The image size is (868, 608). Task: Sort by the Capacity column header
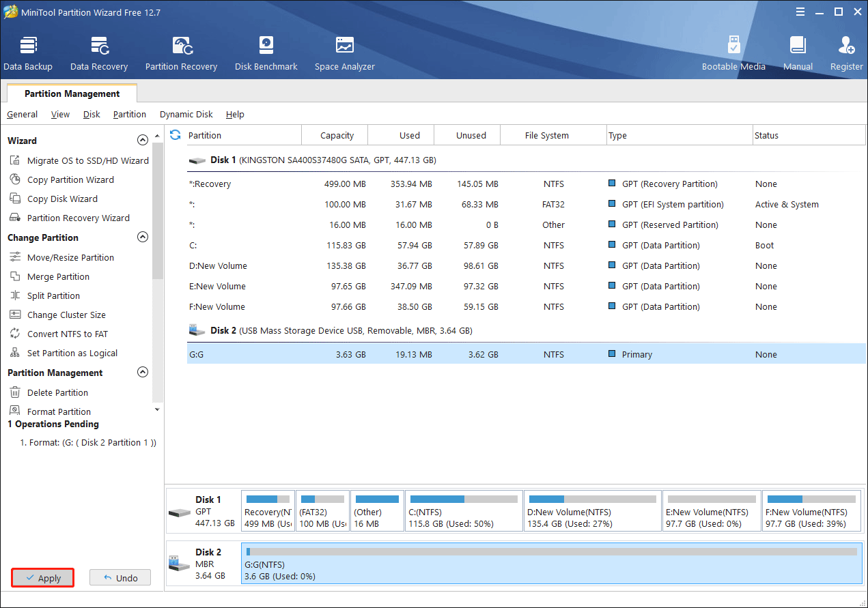tap(335, 135)
